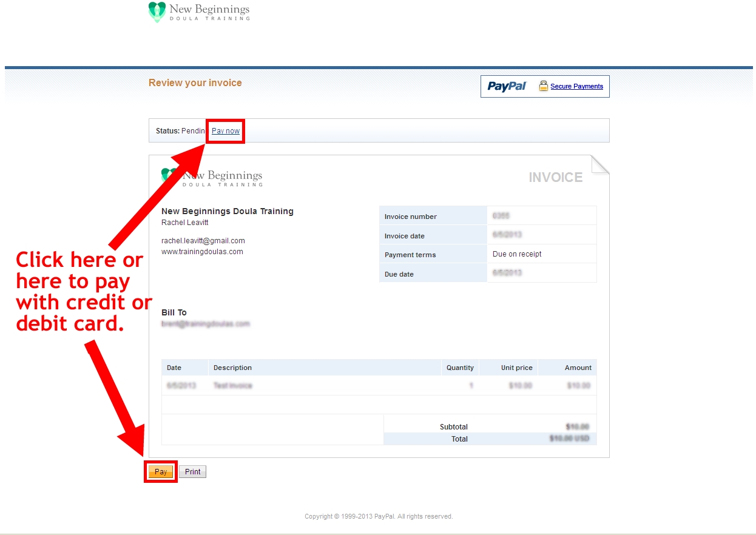Click the 'Invoice number' label cell
The image size is (756, 535).
pyautogui.click(x=433, y=216)
